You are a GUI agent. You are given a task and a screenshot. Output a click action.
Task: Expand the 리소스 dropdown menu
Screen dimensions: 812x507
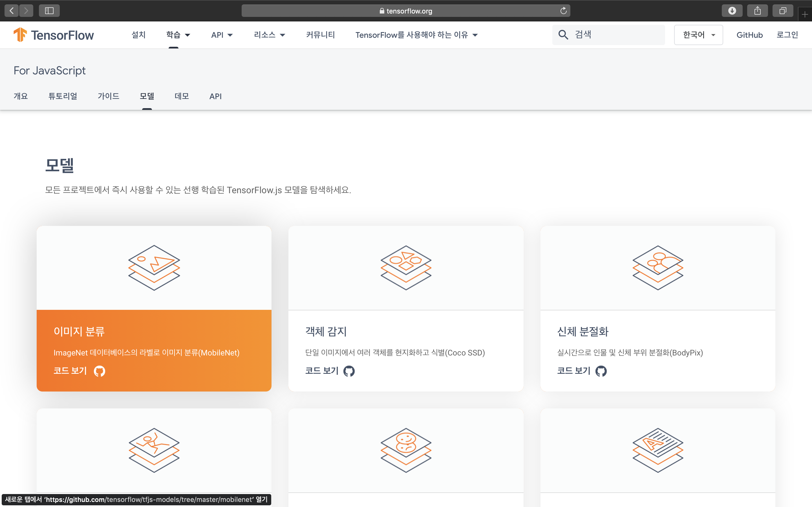point(270,35)
